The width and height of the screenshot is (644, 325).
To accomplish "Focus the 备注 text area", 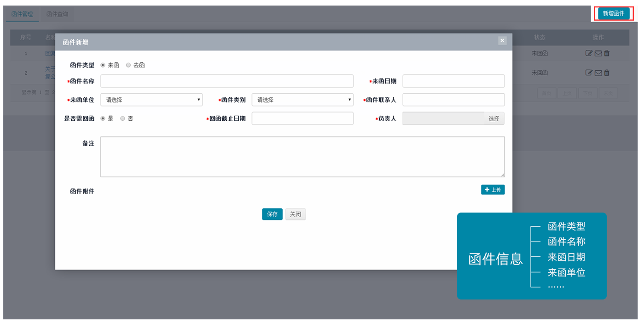I will point(302,157).
